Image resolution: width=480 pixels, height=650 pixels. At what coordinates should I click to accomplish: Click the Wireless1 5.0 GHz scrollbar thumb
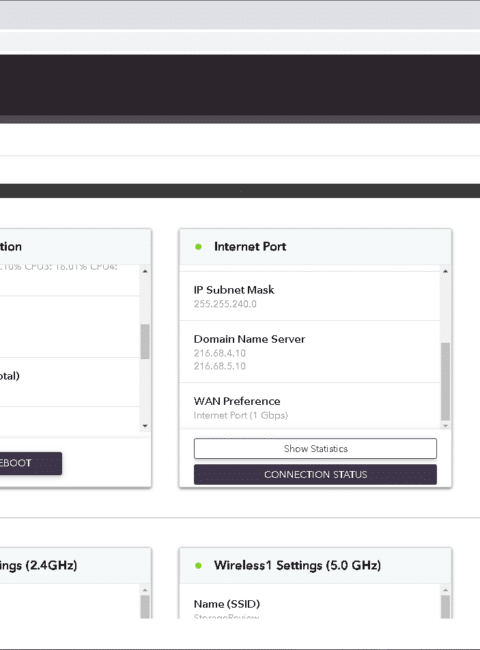(x=445, y=607)
